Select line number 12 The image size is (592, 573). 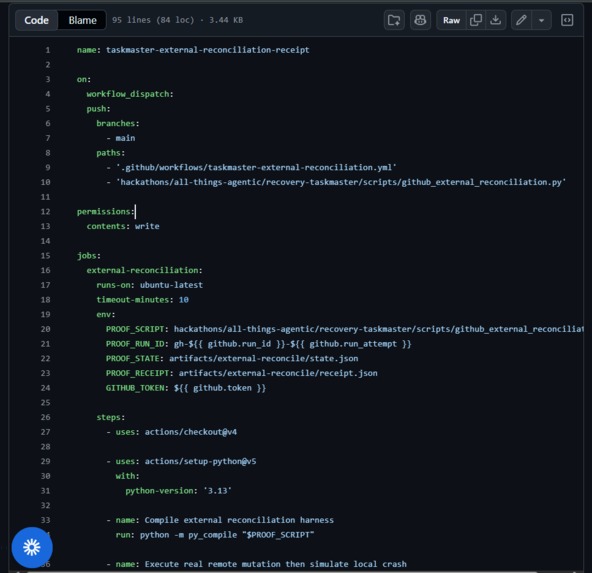coord(45,211)
